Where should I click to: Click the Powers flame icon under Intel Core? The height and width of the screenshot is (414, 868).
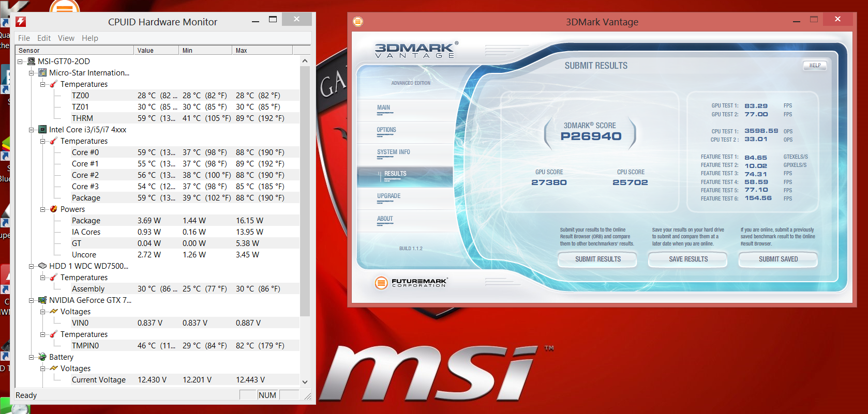pyautogui.click(x=54, y=209)
